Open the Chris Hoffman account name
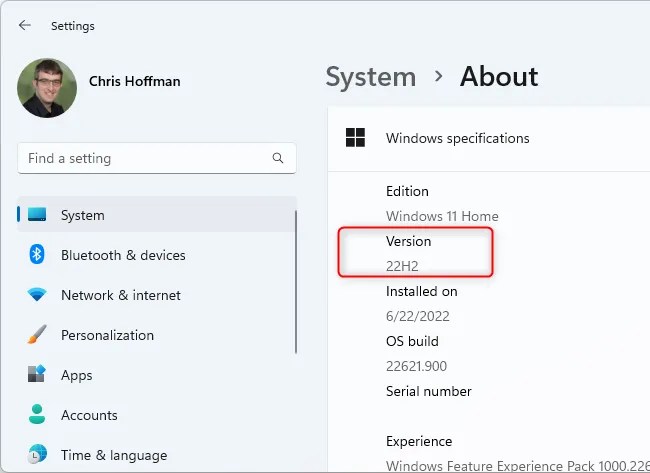This screenshot has height=473, width=650. coord(134,81)
